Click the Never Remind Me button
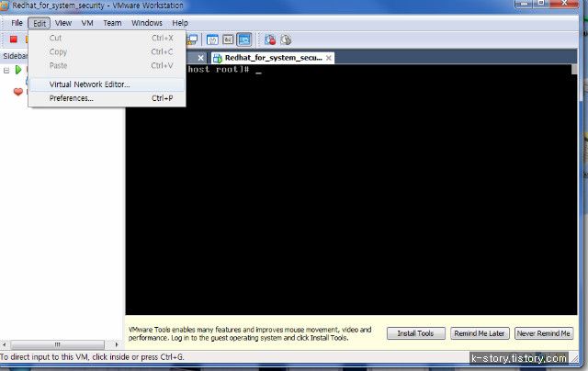 [543, 333]
